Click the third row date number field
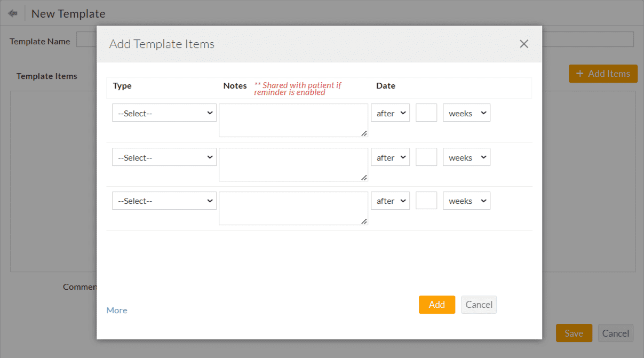The height and width of the screenshot is (358, 644). 426,201
